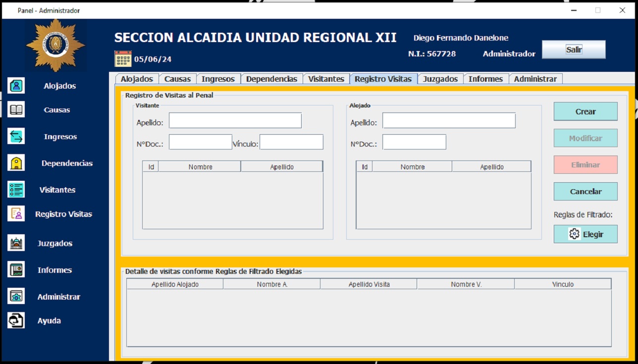Image resolution: width=638 pixels, height=364 pixels.
Task: Click the Informes report icon in sidebar
Action: pos(16,270)
